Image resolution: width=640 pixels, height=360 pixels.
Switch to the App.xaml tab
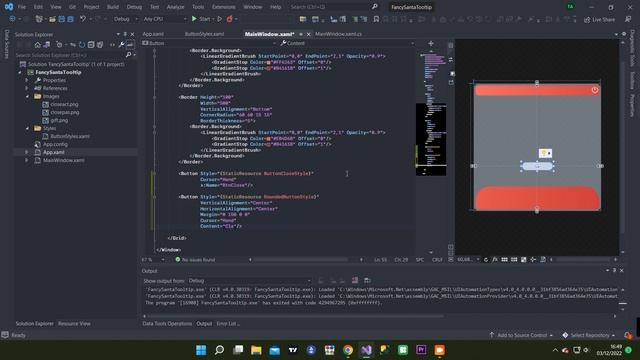[153, 34]
